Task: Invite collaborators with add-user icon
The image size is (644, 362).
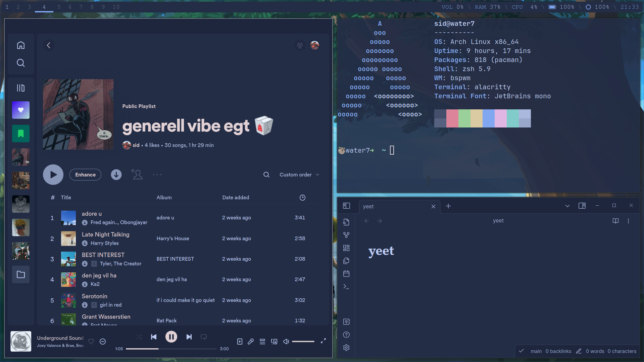Action: tap(137, 174)
